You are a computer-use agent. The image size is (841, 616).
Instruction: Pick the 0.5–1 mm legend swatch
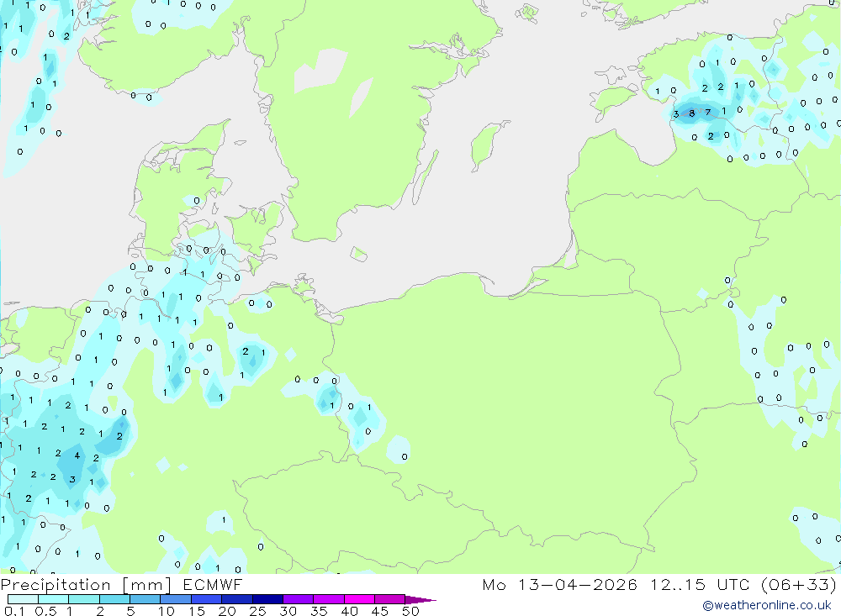click(x=53, y=599)
